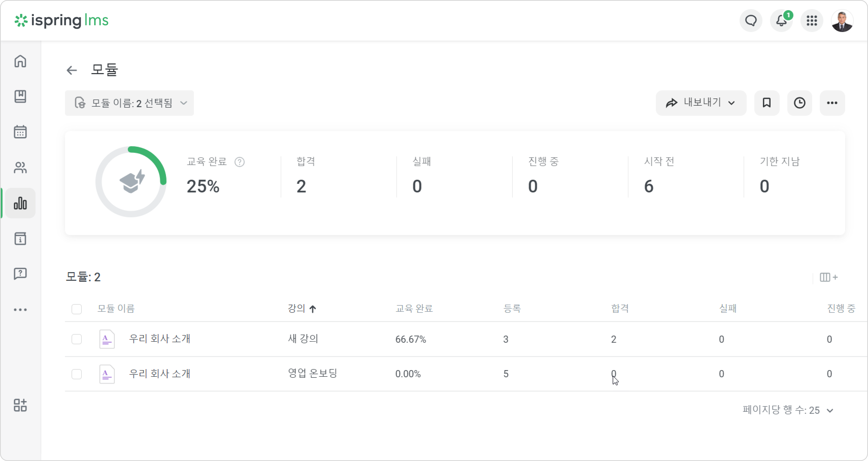Sort by the 교육 완료 column header
The image size is (868, 461).
pos(414,308)
